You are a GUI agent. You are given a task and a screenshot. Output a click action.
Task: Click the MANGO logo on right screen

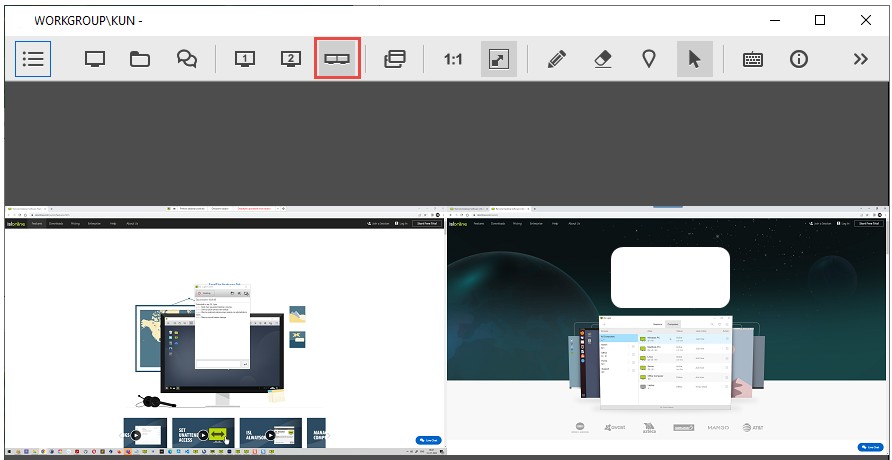(x=718, y=428)
